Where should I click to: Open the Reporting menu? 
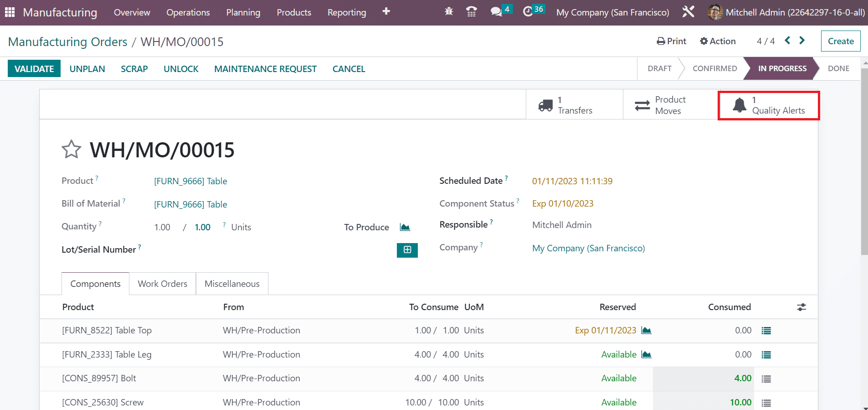346,12
